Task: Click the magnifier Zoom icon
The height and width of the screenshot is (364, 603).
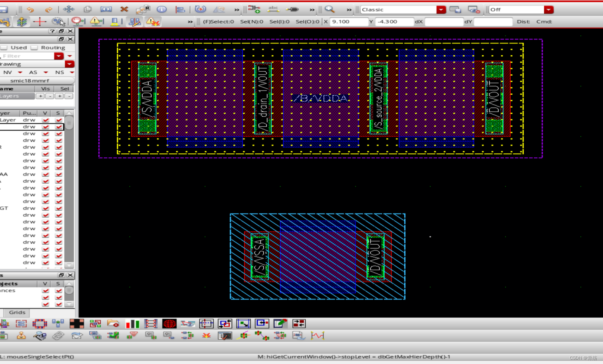Action: pyautogui.click(x=329, y=9)
